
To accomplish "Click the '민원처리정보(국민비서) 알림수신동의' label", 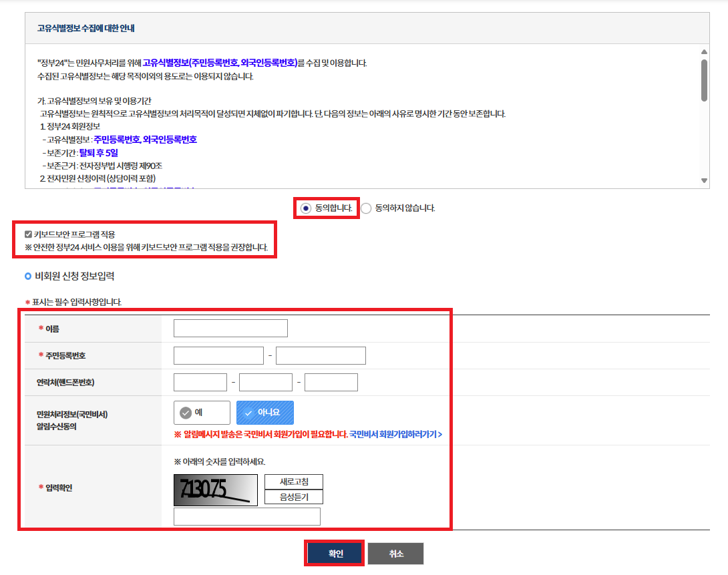I will point(72,420).
